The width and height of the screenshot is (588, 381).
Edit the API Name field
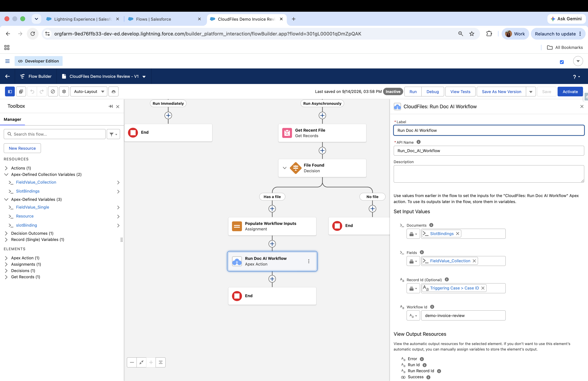[x=489, y=151]
